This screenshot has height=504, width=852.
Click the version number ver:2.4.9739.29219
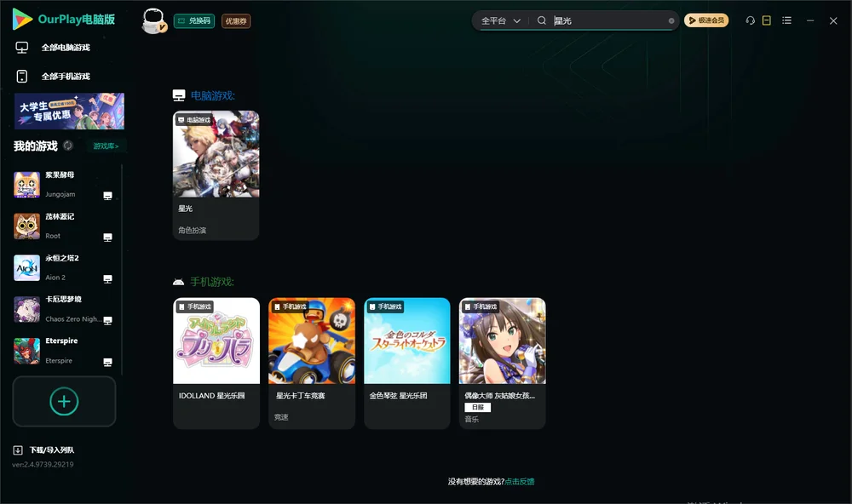(43, 464)
